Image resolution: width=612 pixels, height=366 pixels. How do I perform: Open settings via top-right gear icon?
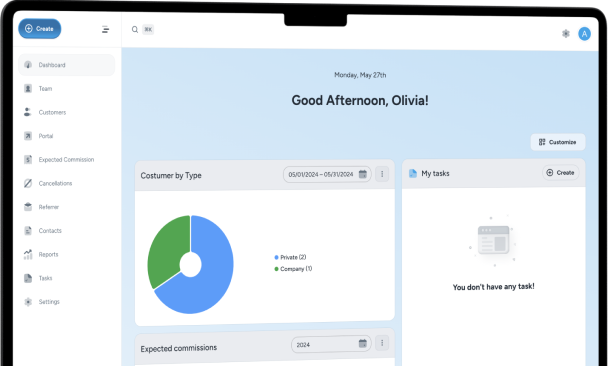(x=566, y=34)
